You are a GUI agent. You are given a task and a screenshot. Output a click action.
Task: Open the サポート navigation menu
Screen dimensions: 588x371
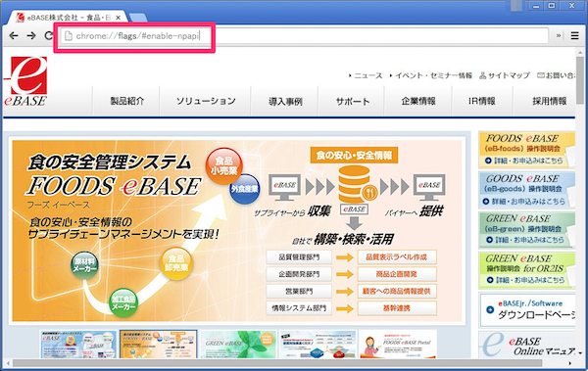[352, 101]
